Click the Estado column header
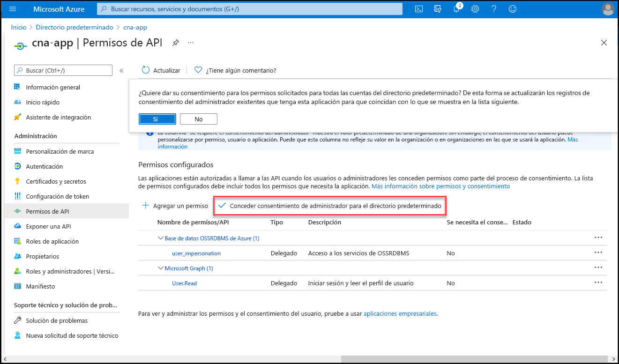 (x=522, y=222)
